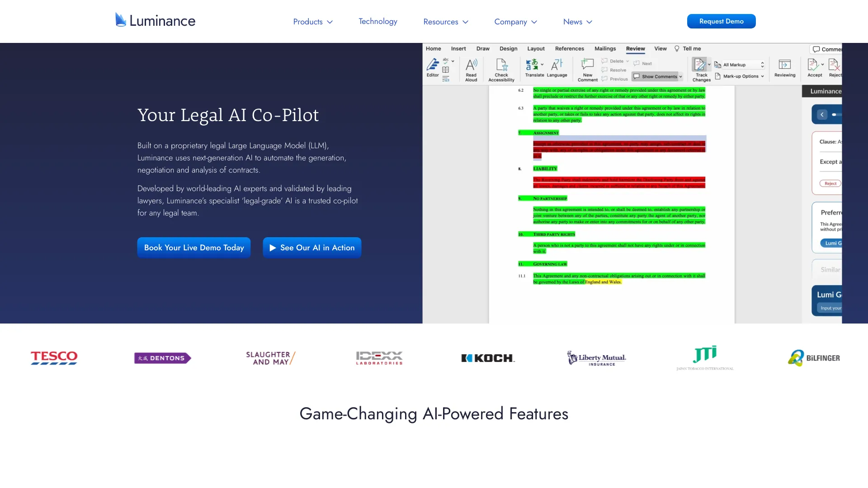Select the Review ribbon tab
Image resolution: width=868 pixels, height=488 pixels.
click(x=635, y=48)
